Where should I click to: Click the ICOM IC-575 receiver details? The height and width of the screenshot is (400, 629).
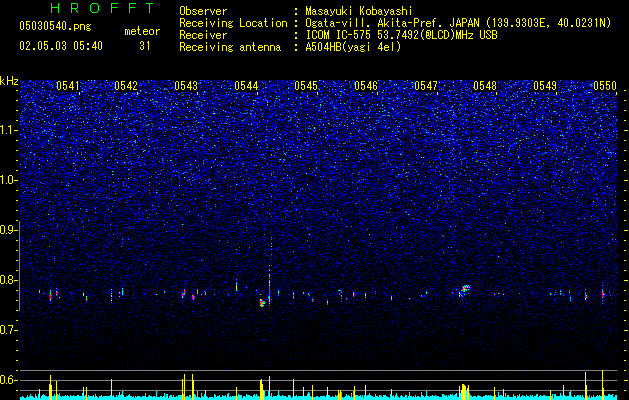[401, 35]
